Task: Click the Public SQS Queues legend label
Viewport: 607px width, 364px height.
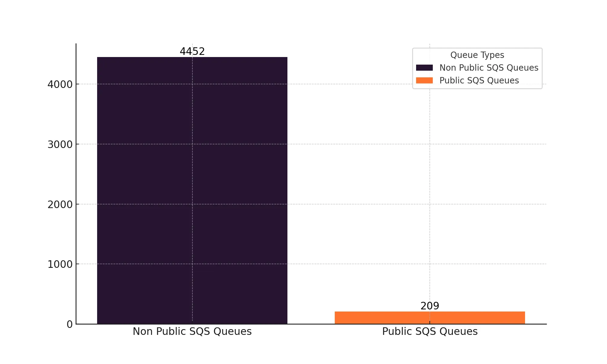Action: tap(479, 80)
